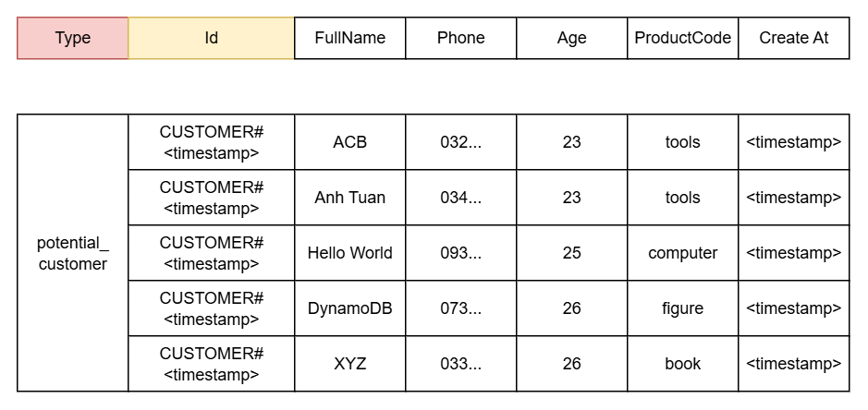Click the age 25 cell
Viewport: 868px width, 410px height.
tap(571, 253)
